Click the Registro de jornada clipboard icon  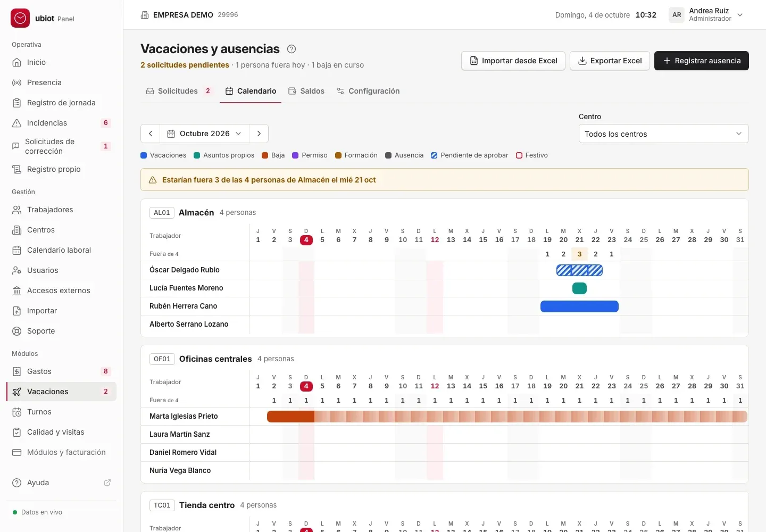coord(17,103)
